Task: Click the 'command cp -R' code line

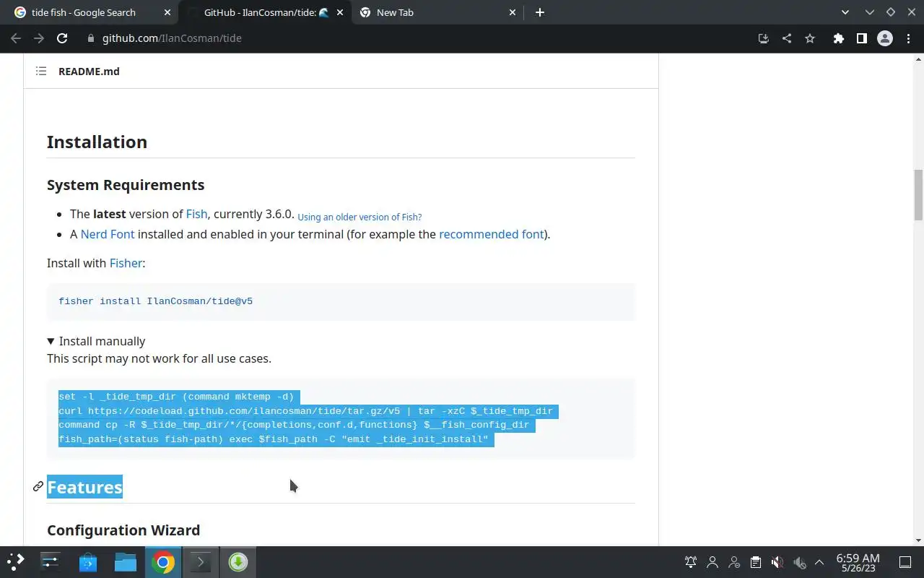Action: pyautogui.click(x=294, y=425)
